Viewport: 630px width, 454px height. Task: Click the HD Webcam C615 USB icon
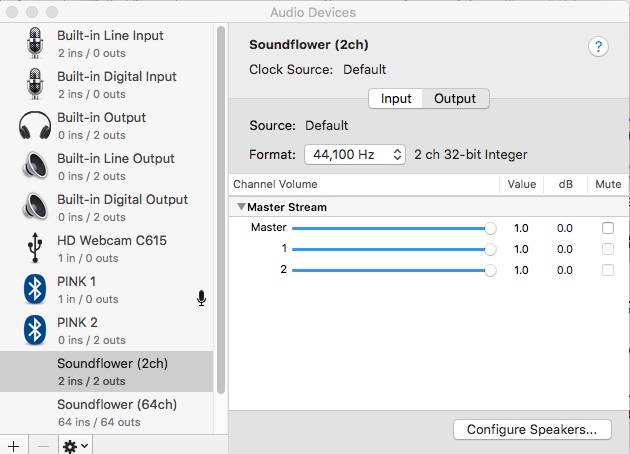[35, 248]
